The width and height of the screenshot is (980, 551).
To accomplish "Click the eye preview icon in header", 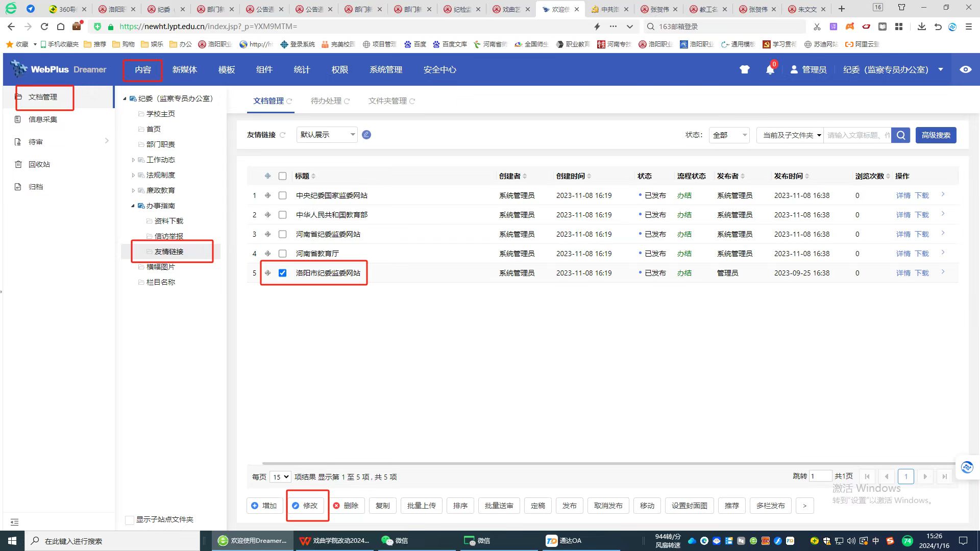I will 965,69.
